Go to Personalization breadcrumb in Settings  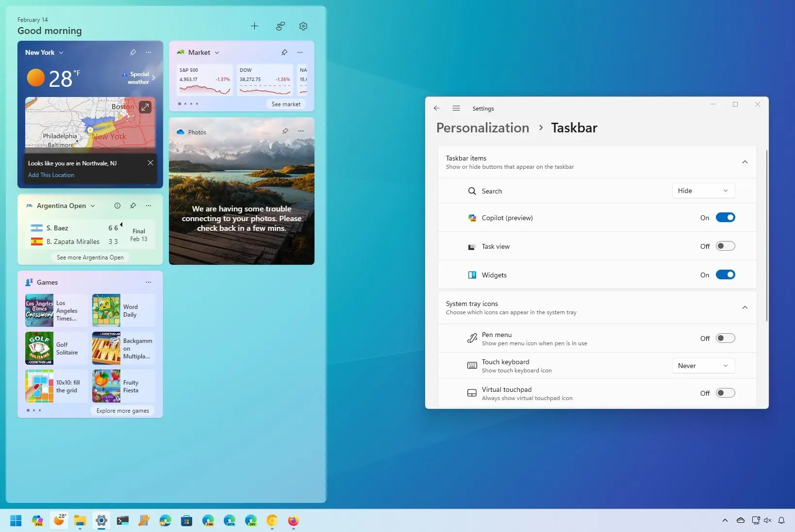point(482,128)
